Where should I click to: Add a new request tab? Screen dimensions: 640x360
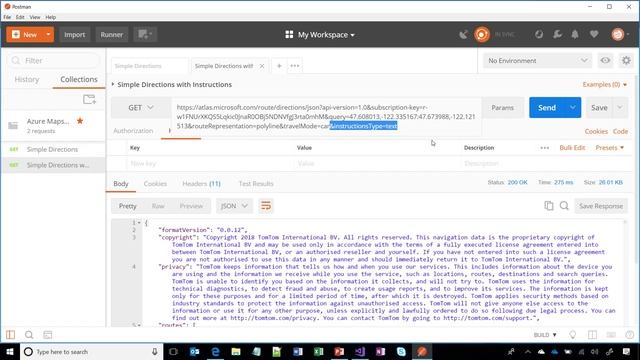click(279, 66)
